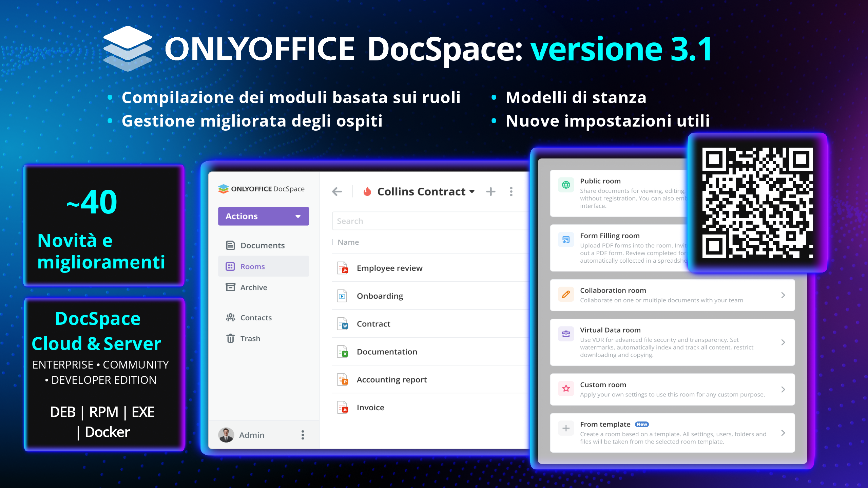Screen dimensions: 868x488
Task: Click the Collaboration room pencil icon
Action: tap(566, 294)
